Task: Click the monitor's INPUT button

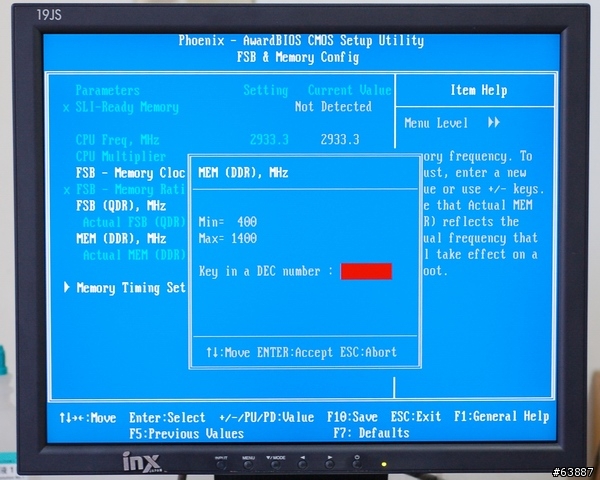Action: click(221, 465)
